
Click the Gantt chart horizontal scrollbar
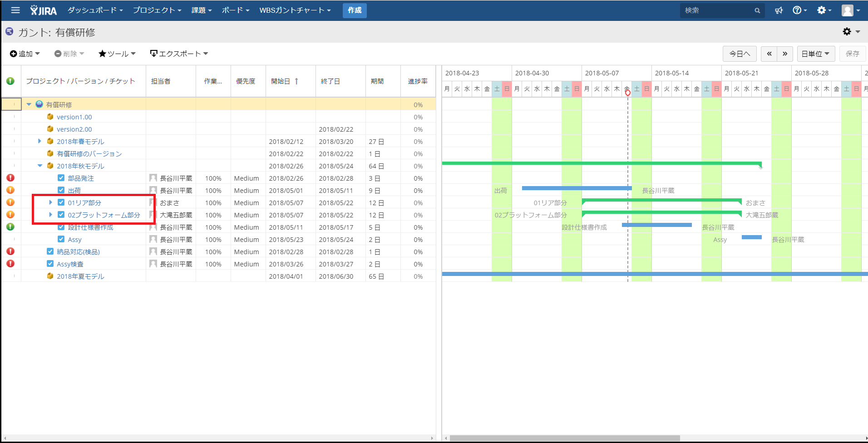565,438
